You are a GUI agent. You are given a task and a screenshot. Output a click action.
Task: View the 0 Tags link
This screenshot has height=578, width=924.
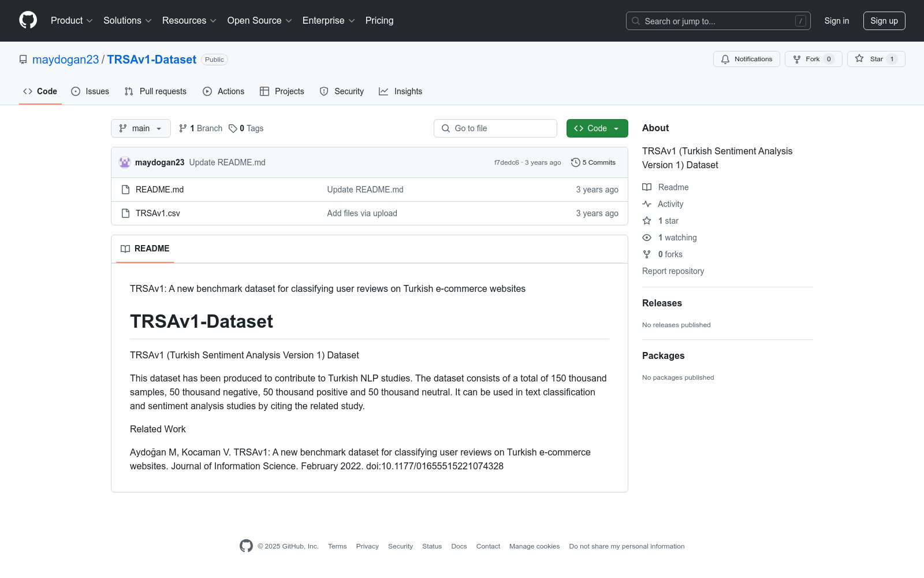tap(246, 128)
